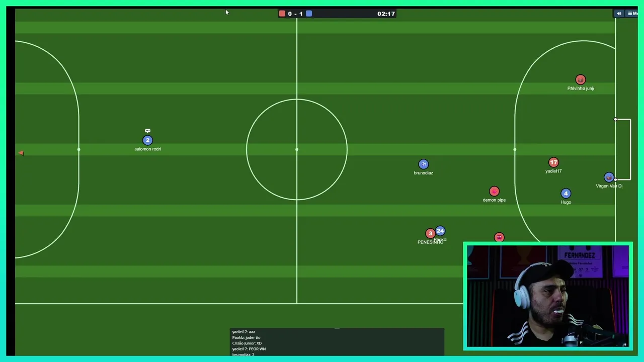644x362 pixels.
Task: Click the center spot of the pitch circle
Action: click(x=297, y=149)
